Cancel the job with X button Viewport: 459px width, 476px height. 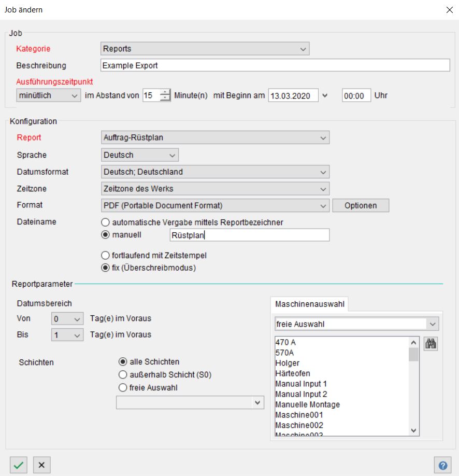pos(41,465)
